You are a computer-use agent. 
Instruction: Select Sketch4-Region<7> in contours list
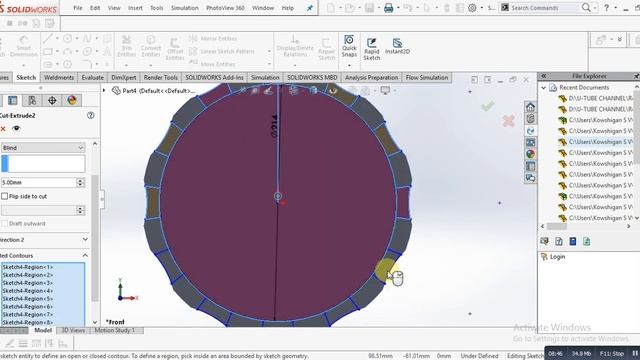[28, 315]
